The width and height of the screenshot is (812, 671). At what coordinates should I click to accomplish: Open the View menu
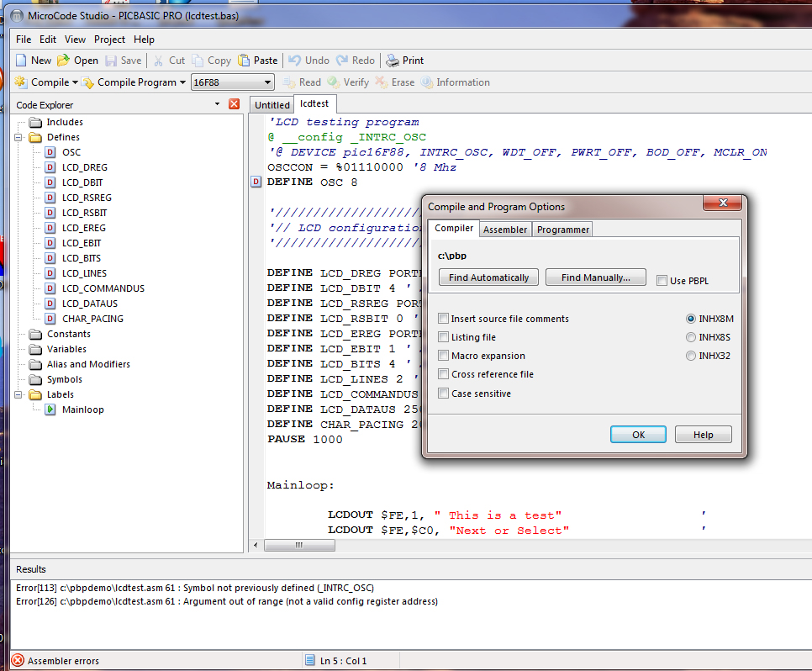[x=75, y=40]
